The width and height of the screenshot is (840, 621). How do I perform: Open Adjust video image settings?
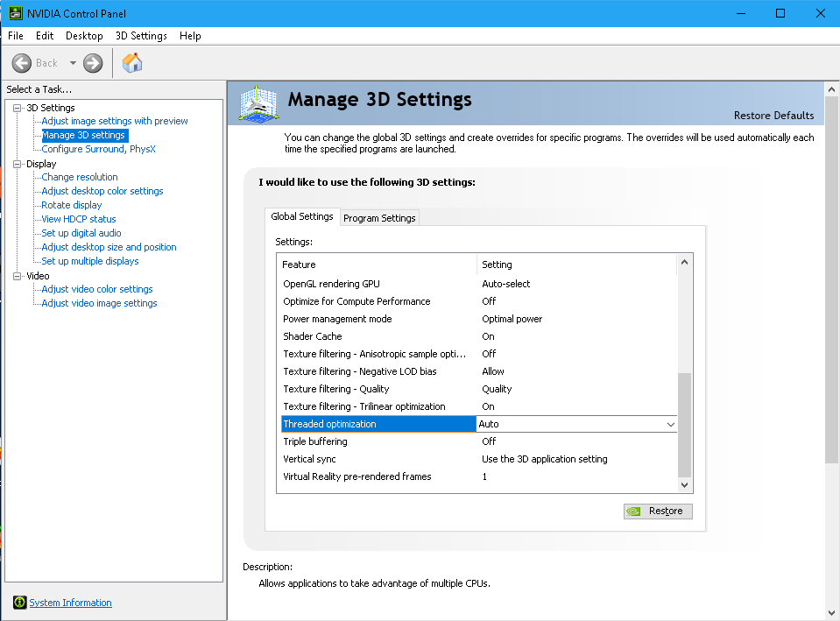coord(99,303)
